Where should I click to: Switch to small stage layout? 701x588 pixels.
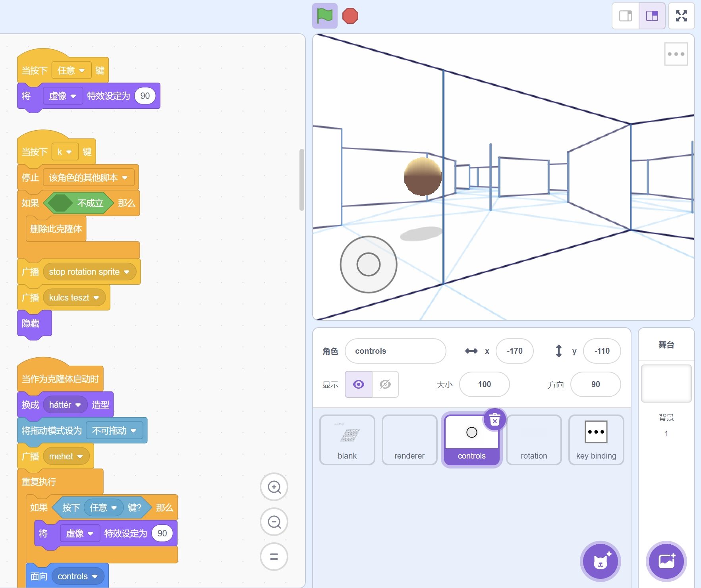pyautogui.click(x=626, y=16)
